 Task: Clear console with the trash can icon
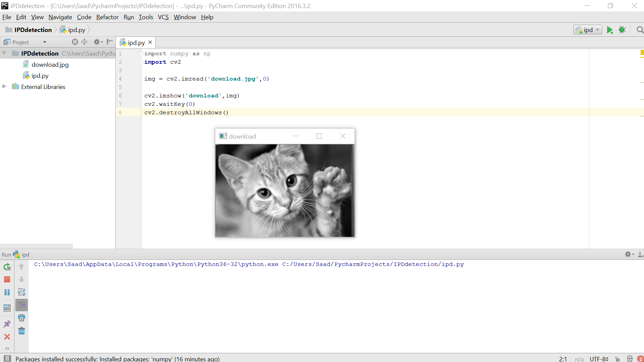[22, 331]
